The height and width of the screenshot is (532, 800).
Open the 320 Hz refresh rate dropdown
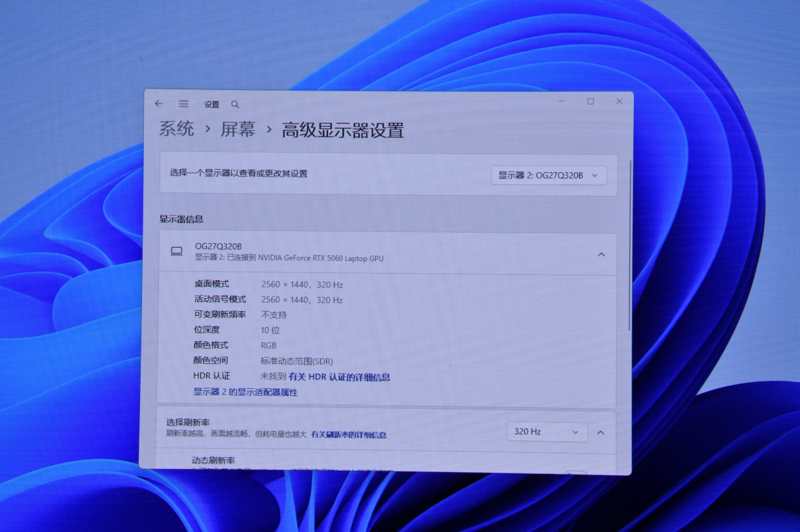(x=547, y=432)
